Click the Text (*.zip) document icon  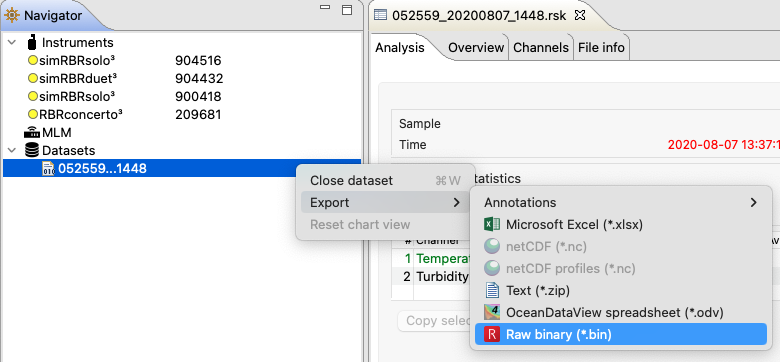(x=491, y=290)
